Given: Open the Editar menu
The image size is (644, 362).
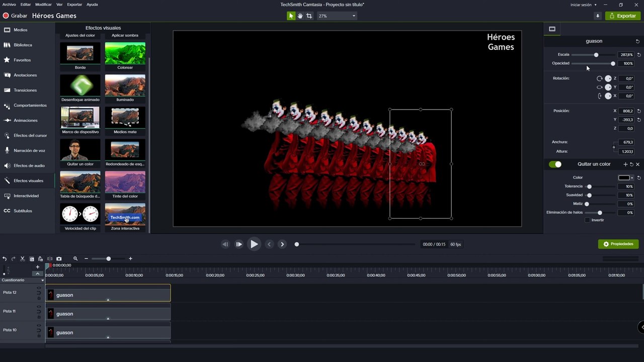Looking at the screenshot, I should coord(26,5).
